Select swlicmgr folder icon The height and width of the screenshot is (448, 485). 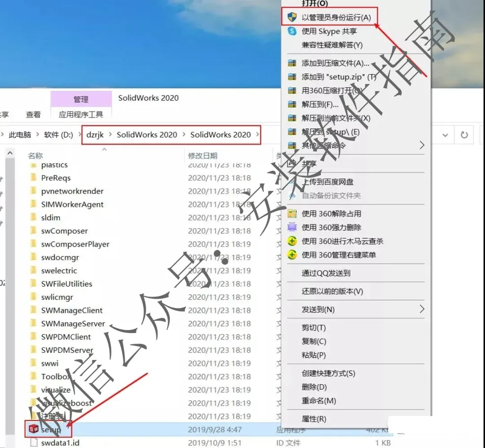tap(33, 297)
